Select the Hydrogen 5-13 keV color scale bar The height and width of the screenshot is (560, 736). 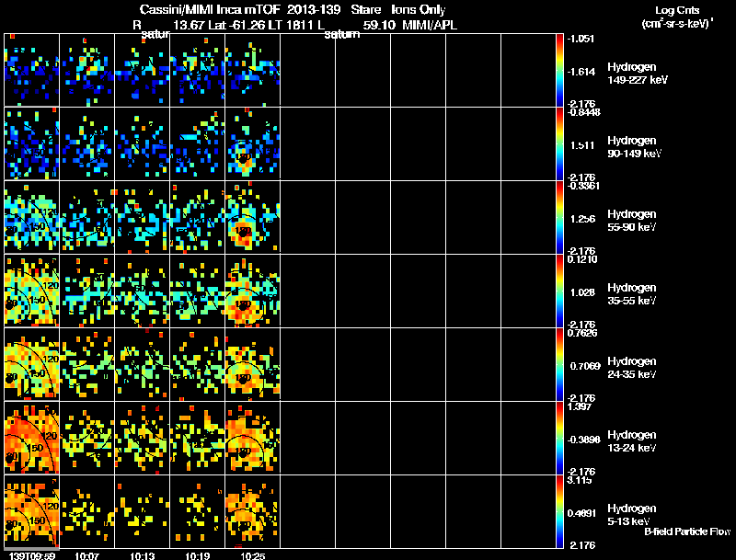(559, 511)
